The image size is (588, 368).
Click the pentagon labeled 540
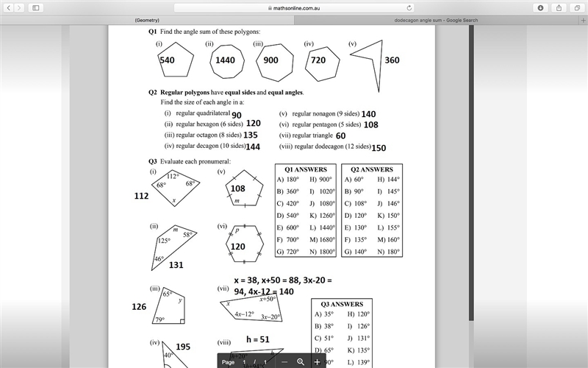176,60
